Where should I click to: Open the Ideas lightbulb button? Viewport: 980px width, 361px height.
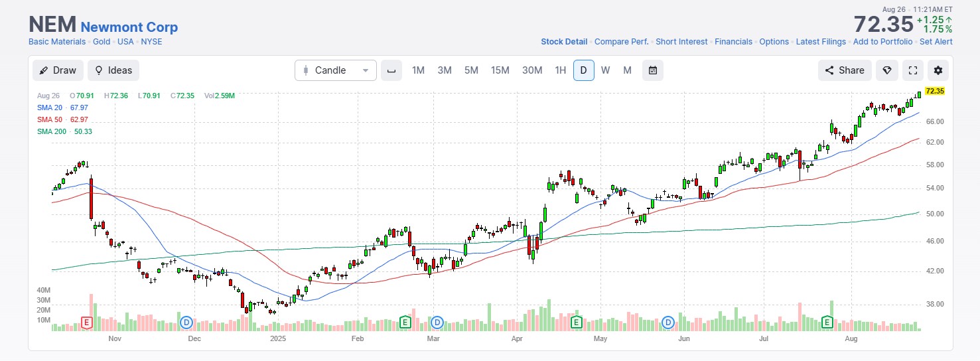point(113,70)
